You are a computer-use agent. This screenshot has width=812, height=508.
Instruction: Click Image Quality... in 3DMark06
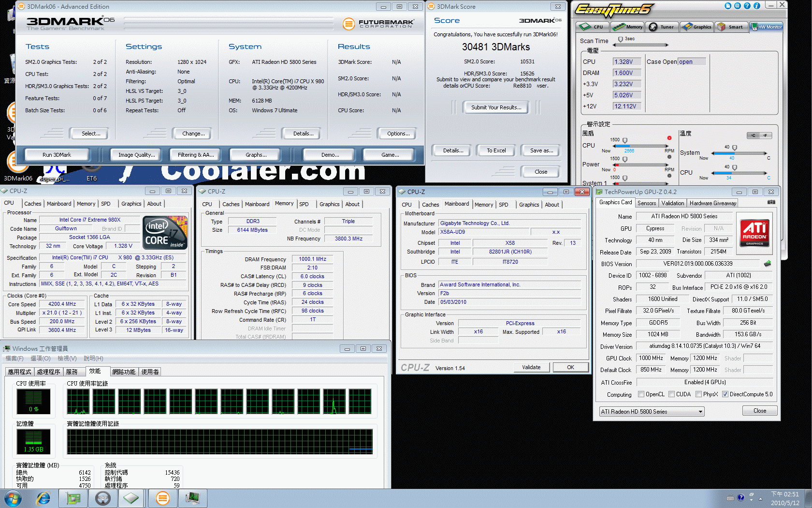137,155
